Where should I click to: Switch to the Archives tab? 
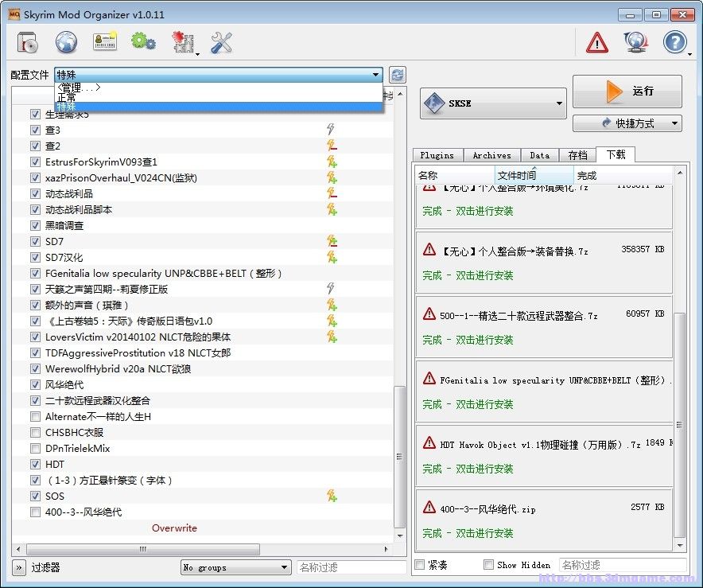click(491, 155)
